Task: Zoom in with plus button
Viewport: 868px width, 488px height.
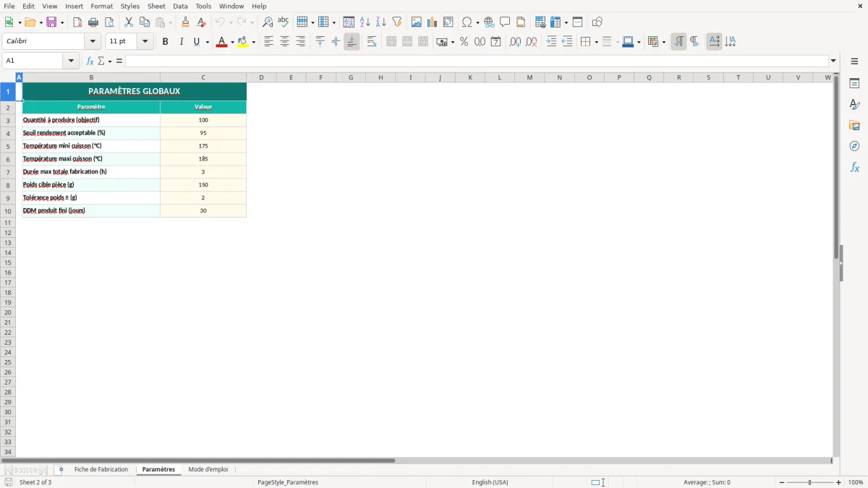Action: 839,482
